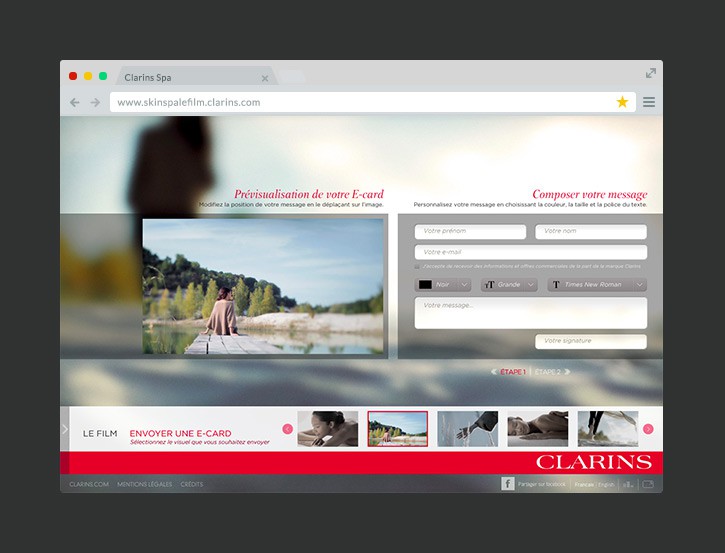Click the black color swatch
725x553 pixels.
click(x=425, y=285)
